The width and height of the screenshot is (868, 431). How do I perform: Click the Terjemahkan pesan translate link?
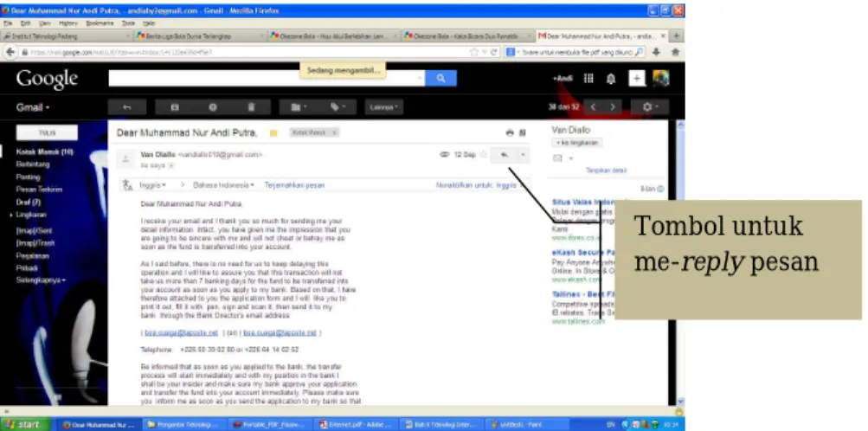(294, 185)
